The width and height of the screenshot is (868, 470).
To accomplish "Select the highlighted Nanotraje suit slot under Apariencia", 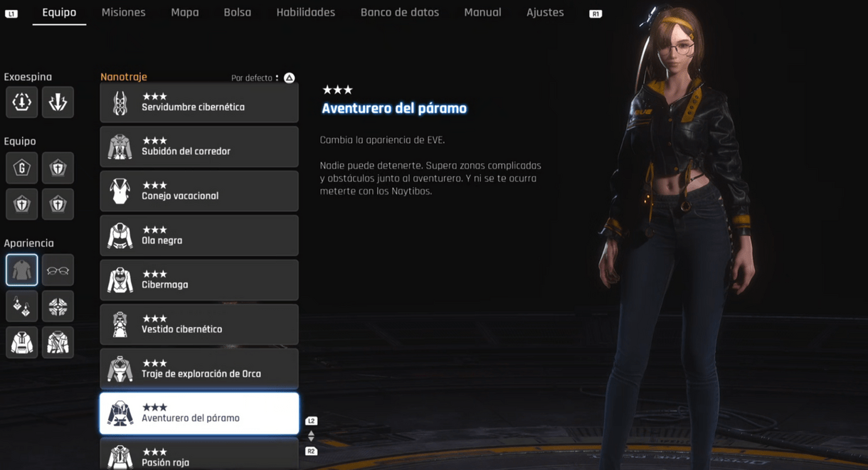I will [22, 270].
